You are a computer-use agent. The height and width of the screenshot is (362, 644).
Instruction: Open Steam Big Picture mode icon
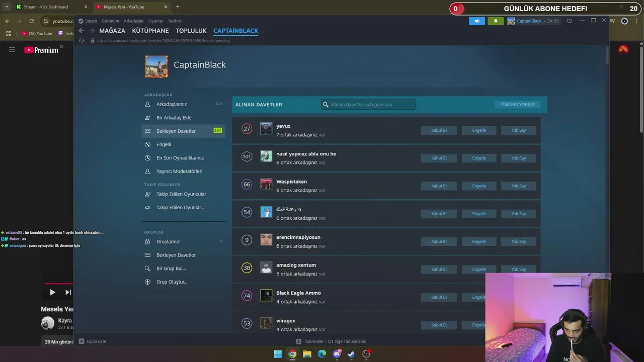pyautogui.click(x=570, y=21)
